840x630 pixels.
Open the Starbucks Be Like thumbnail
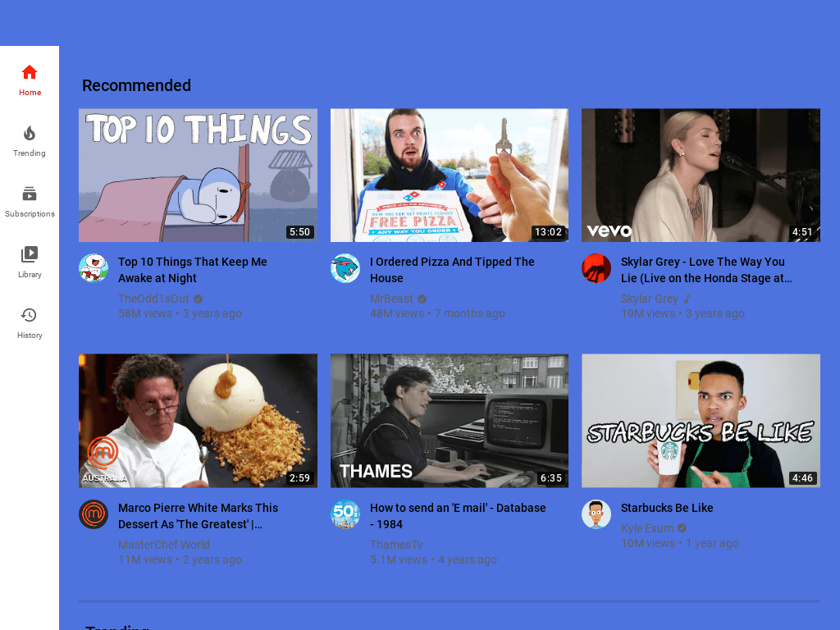click(x=701, y=421)
